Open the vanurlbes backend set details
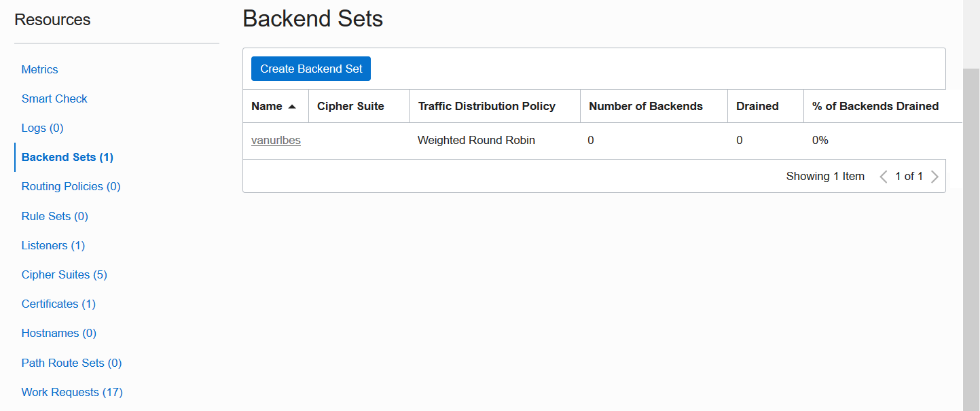 click(276, 140)
